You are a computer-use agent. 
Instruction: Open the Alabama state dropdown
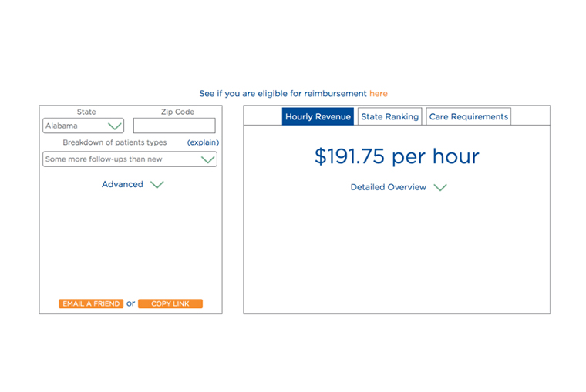click(x=83, y=126)
